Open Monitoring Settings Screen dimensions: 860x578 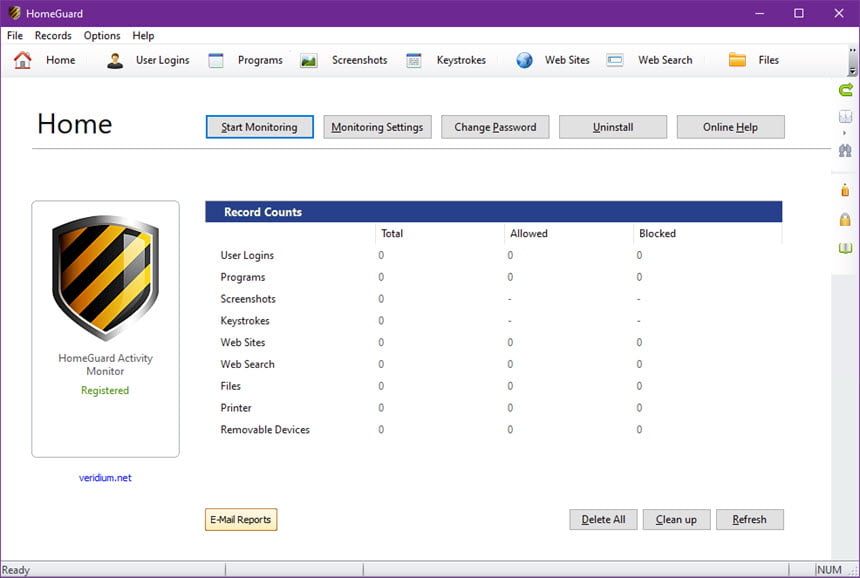[x=377, y=127]
